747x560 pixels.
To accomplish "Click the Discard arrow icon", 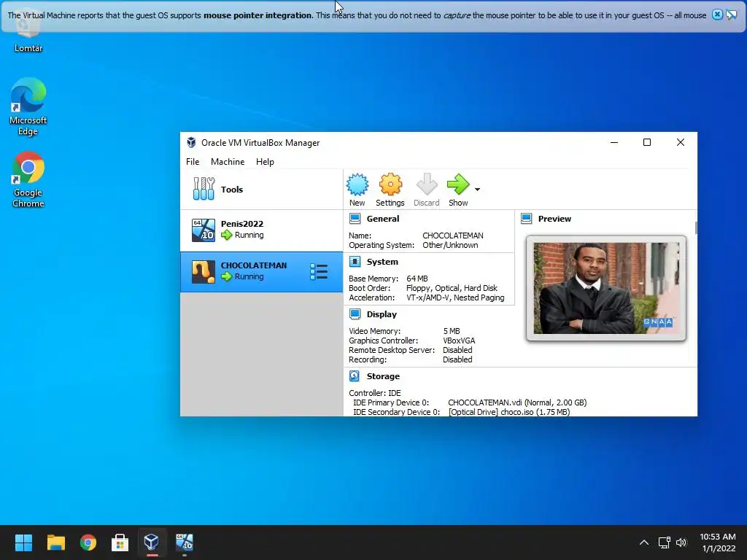I will coord(426,184).
